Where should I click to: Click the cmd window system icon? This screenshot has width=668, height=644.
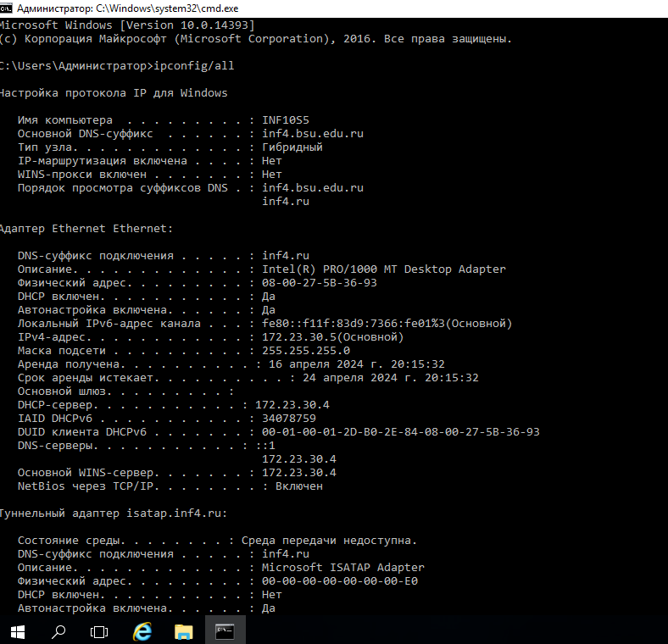click(x=6, y=8)
